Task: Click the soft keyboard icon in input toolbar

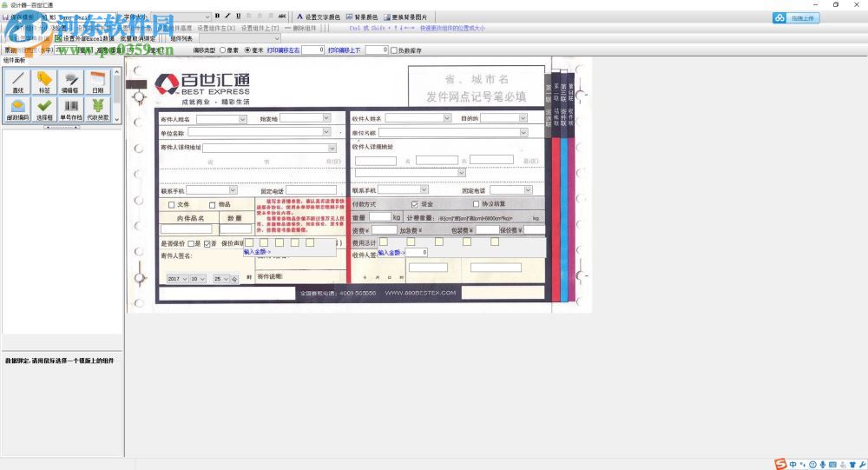Action: [x=832, y=465]
